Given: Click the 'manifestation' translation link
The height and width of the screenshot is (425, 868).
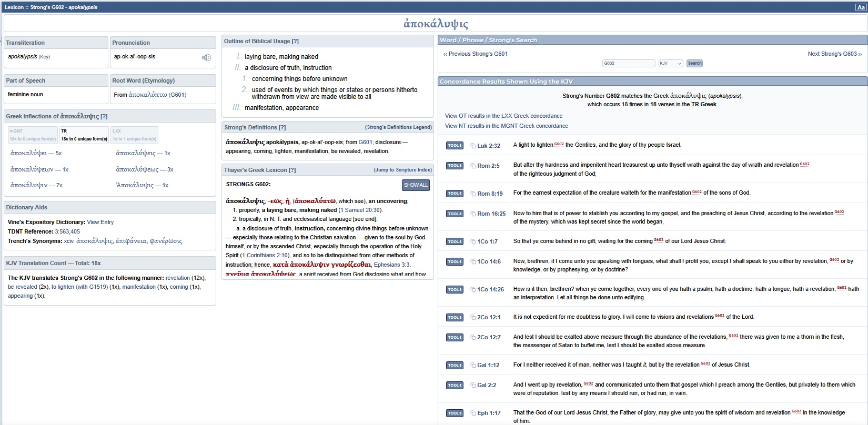Looking at the screenshot, I should (x=139, y=287).
